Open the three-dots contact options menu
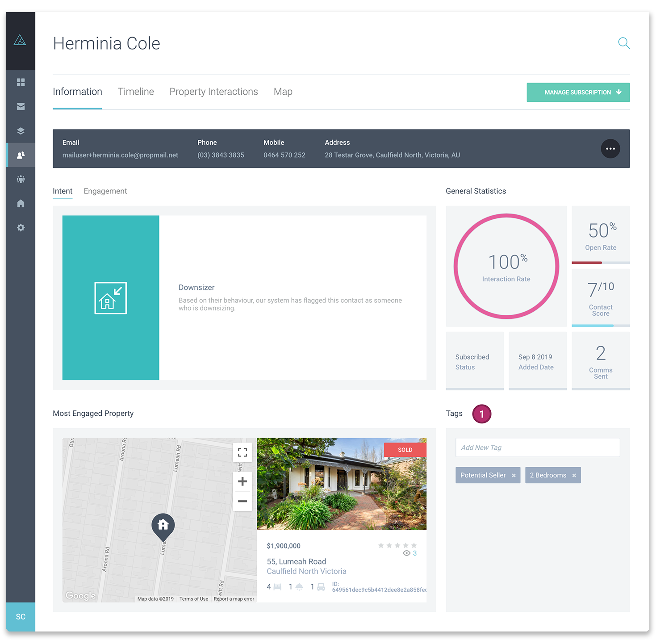Image resolution: width=656 pixels, height=644 pixels. click(x=610, y=149)
